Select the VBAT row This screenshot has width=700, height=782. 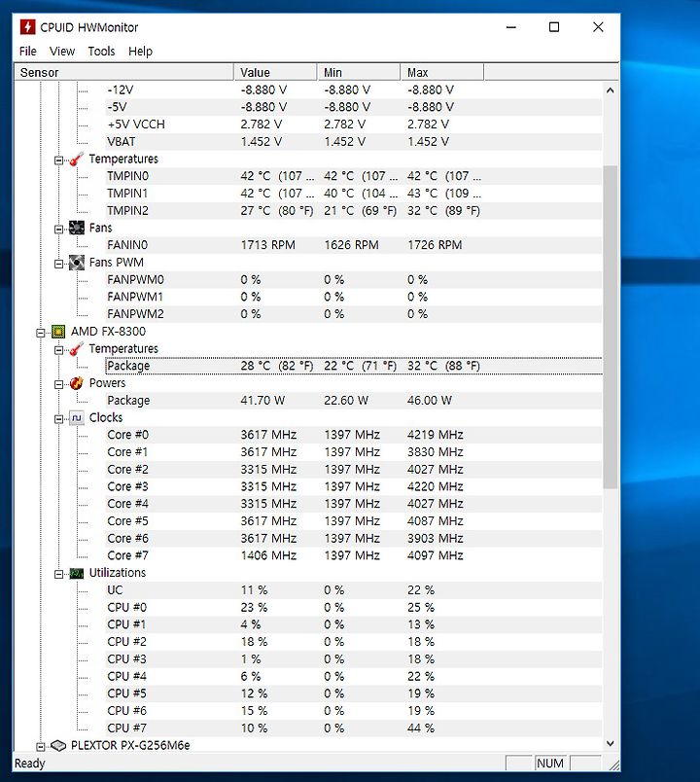(x=353, y=142)
